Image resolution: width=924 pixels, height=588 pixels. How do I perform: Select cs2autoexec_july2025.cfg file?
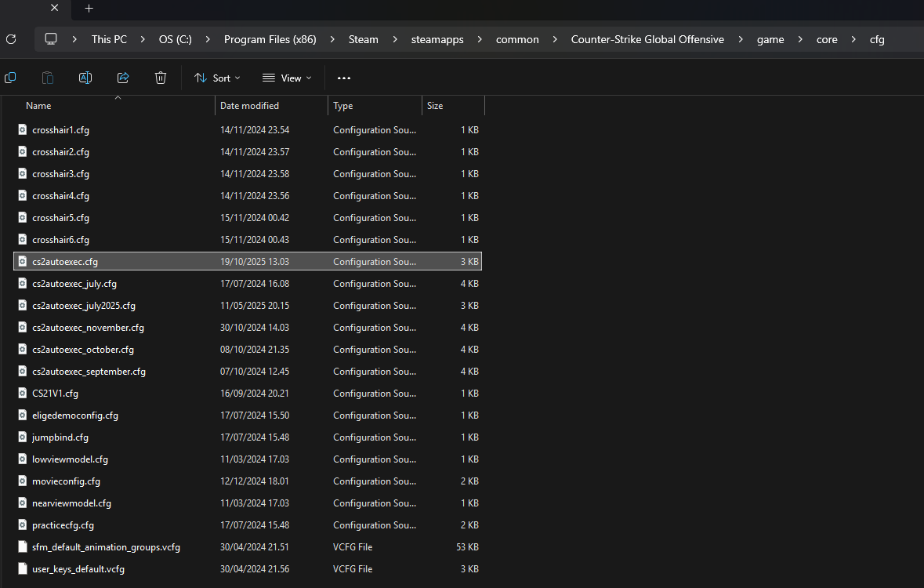click(248, 306)
